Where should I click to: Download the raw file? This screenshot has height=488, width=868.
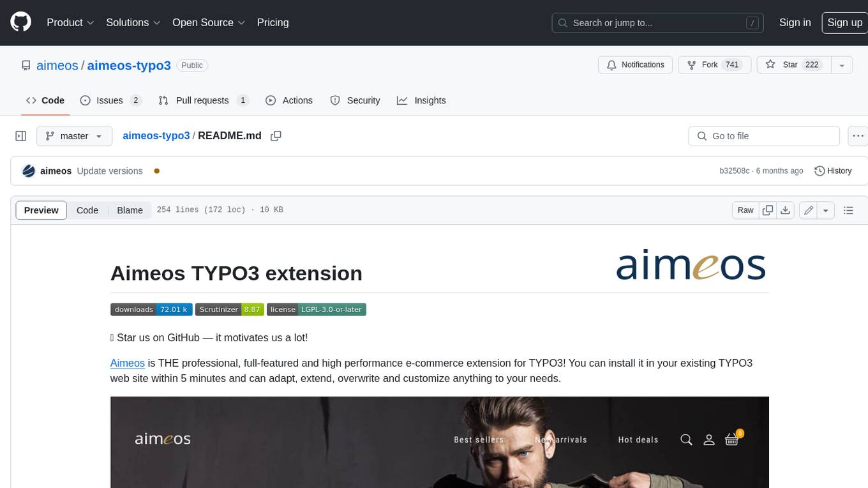pyautogui.click(x=786, y=210)
